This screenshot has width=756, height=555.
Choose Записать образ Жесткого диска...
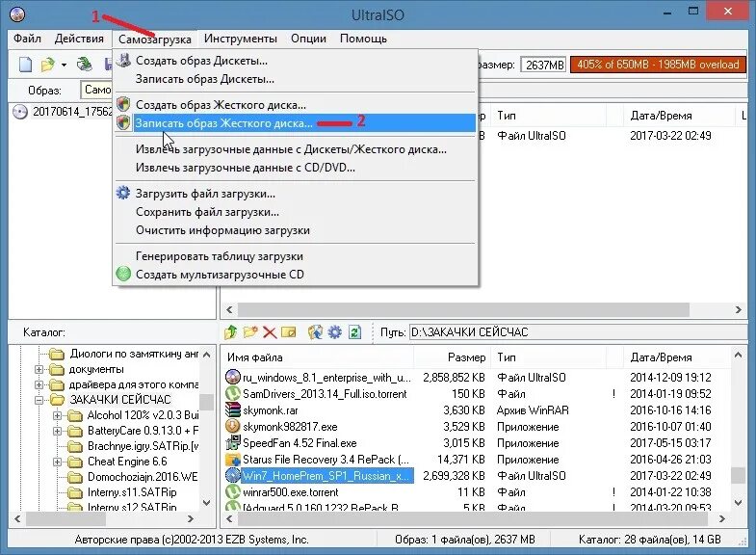point(296,123)
